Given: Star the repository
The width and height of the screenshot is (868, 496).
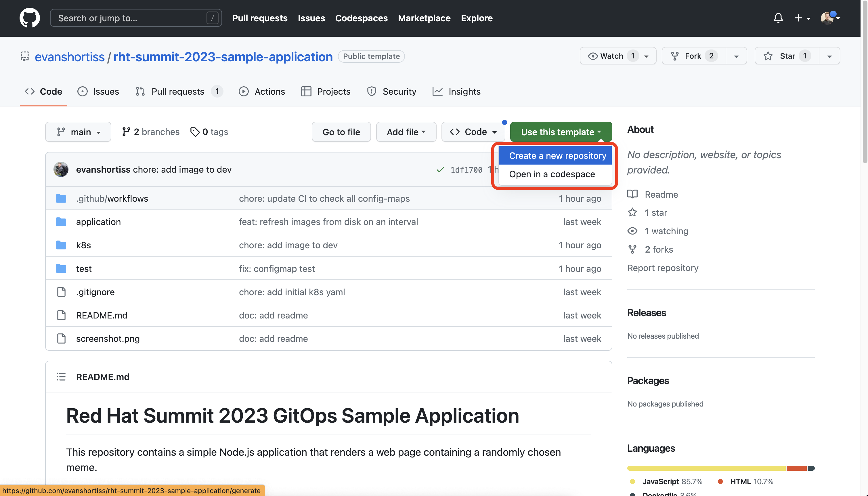Looking at the screenshot, I should [x=787, y=56].
